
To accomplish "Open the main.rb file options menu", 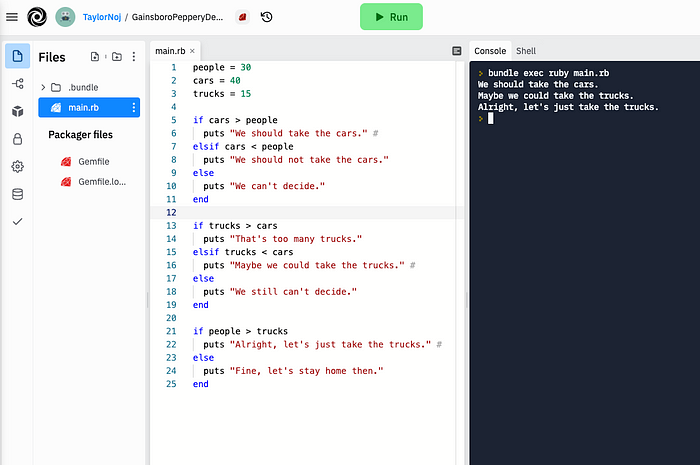I will point(133,108).
